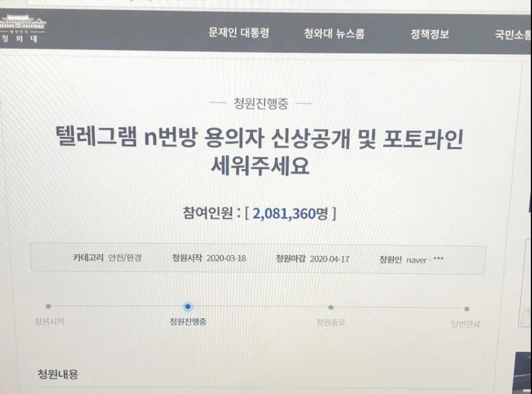The width and height of the screenshot is (532, 394).
Task: Open the 정책정보 menu
Action: pos(430,34)
